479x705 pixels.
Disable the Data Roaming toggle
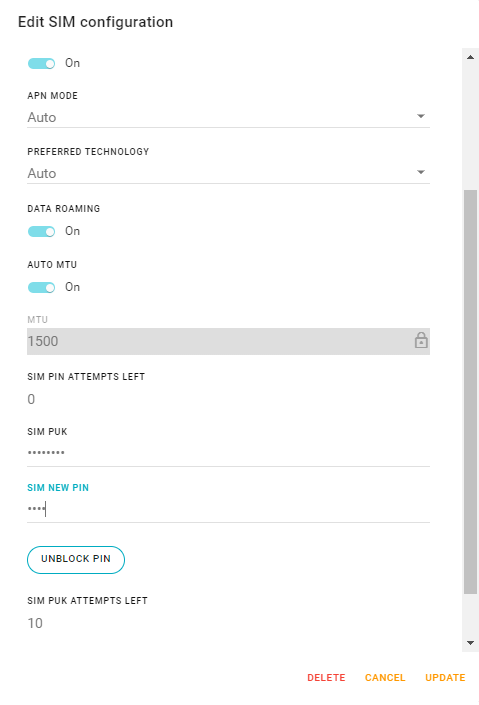coord(41,232)
